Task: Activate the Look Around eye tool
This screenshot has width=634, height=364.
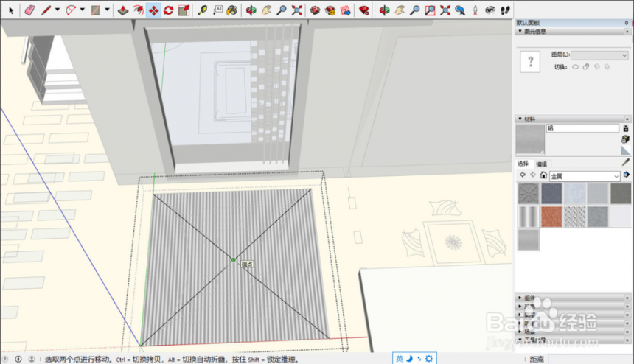Action: click(490, 10)
